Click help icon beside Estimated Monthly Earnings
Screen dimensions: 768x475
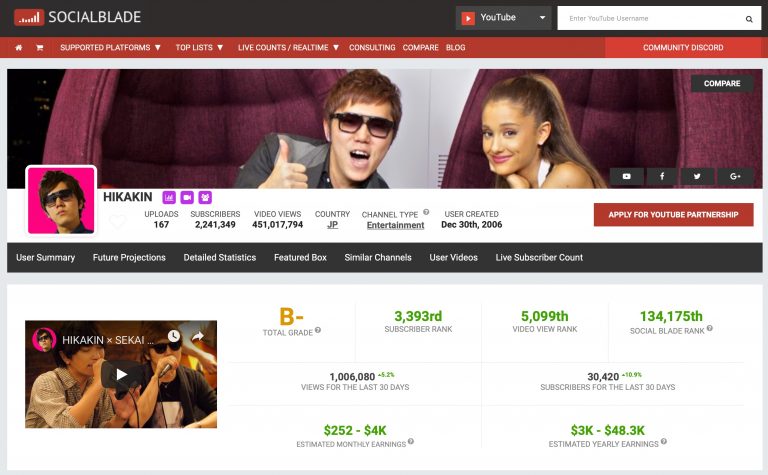pos(411,441)
